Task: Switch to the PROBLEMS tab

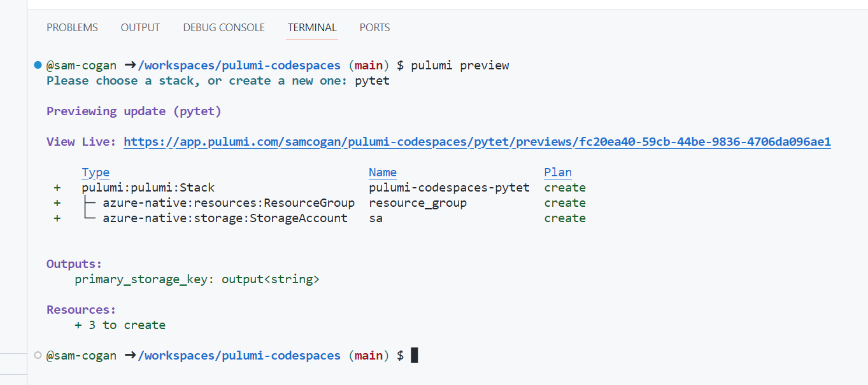Action: [x=72, y=27]
